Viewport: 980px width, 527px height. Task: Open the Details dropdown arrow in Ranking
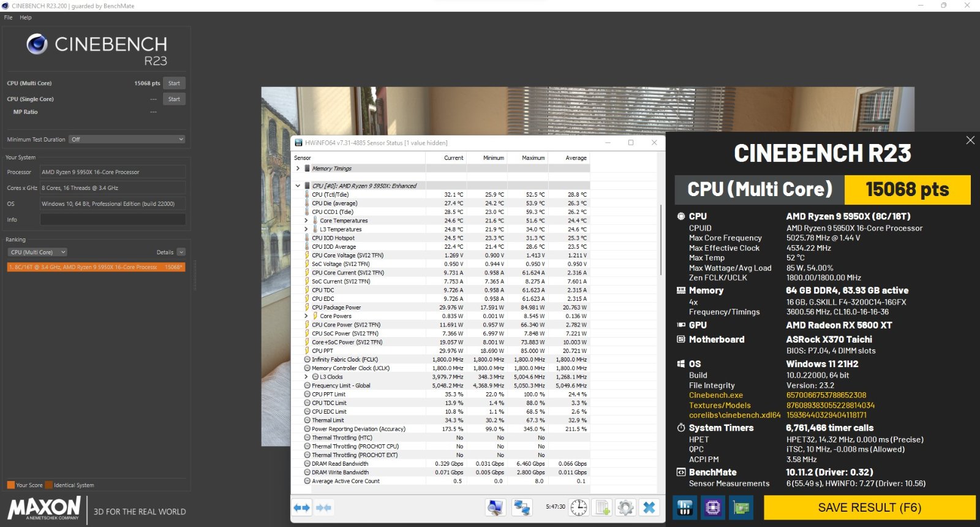click(x=181, y=252)
